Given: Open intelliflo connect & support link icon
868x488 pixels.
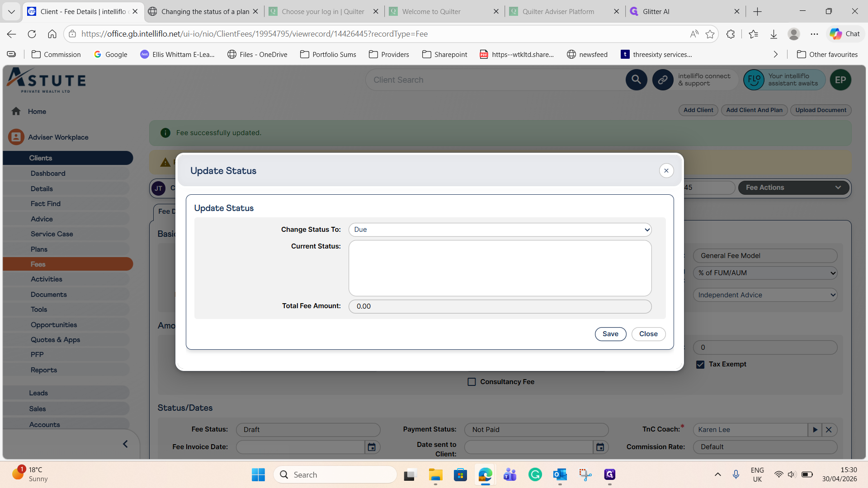Looking at the screenshot, I should tap(663, 80).
